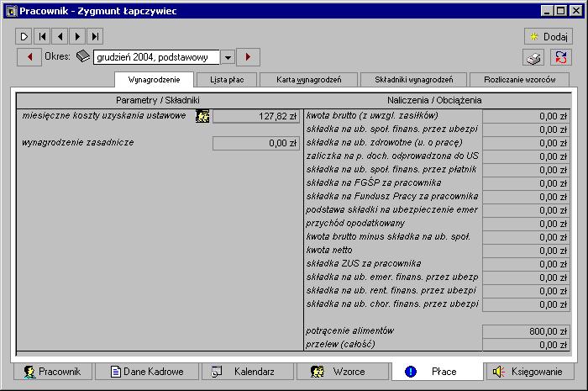
Task: Click the 127,82 zł costs field
Action: [x=256, y=116]
